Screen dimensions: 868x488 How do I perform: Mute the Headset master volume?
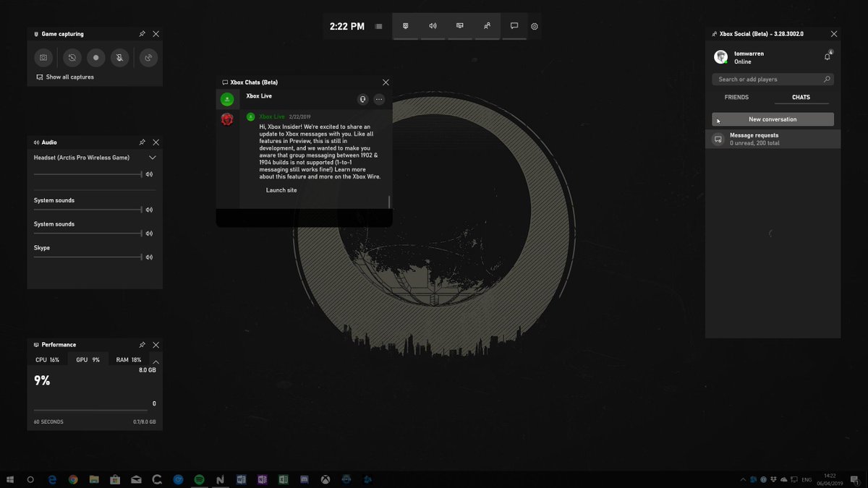click(x=150, y=174)
